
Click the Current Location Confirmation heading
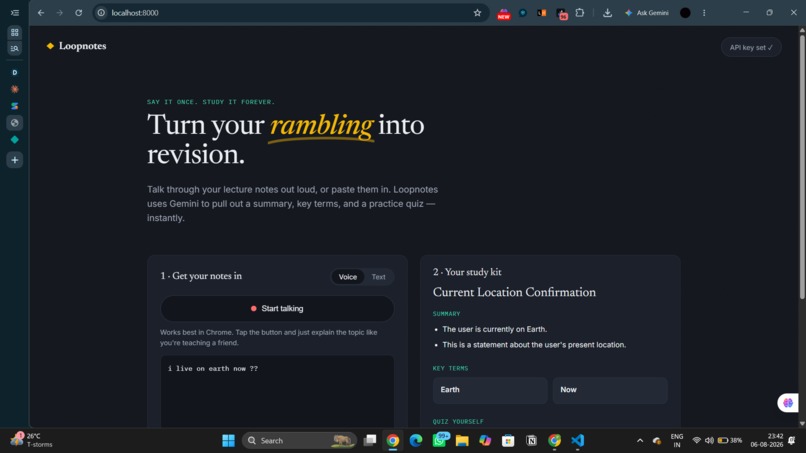click(514, 292)
